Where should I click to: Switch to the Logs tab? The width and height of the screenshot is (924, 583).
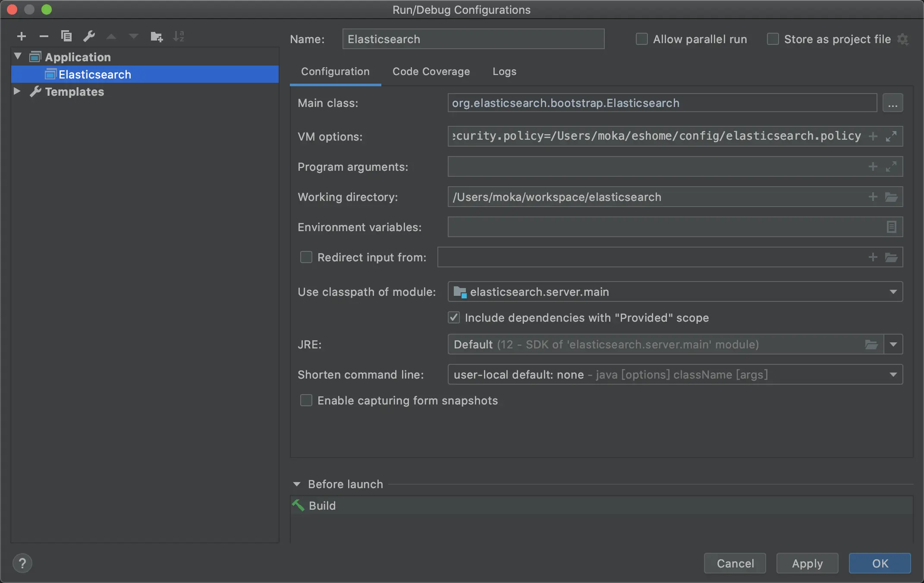click(x=504, y=72)
